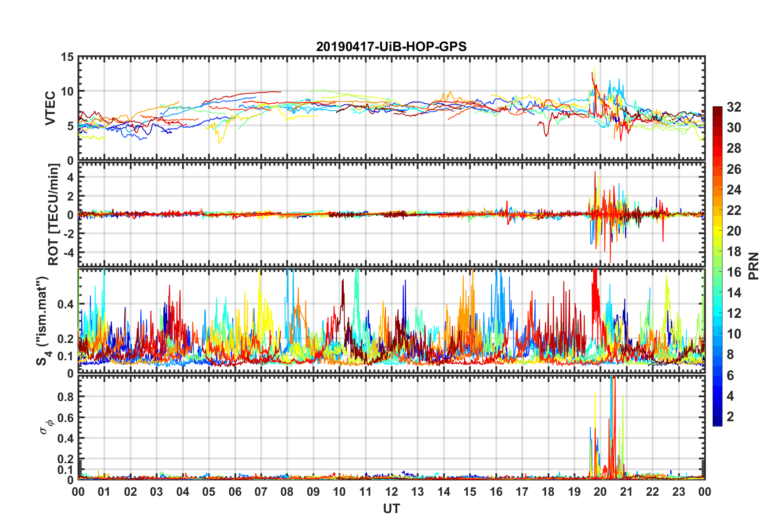Click the "15" tick on VTEC axis
Screen dimensions: 783x532
[68, 57]
